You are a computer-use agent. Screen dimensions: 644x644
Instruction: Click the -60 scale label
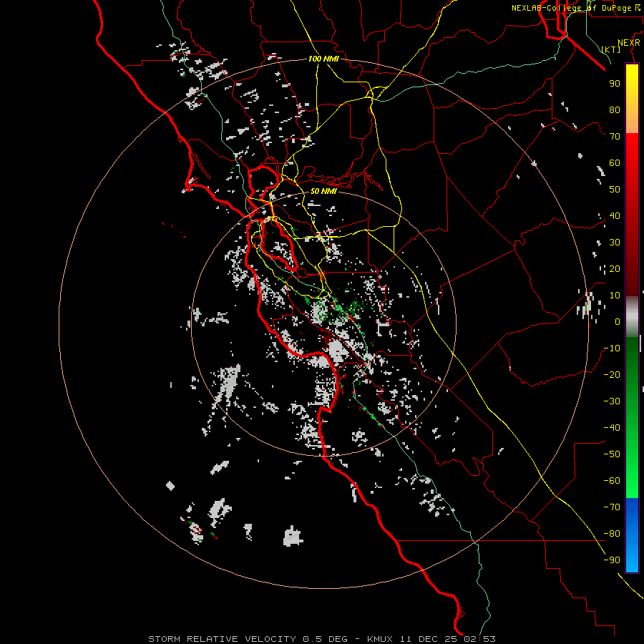pos(612,481)
